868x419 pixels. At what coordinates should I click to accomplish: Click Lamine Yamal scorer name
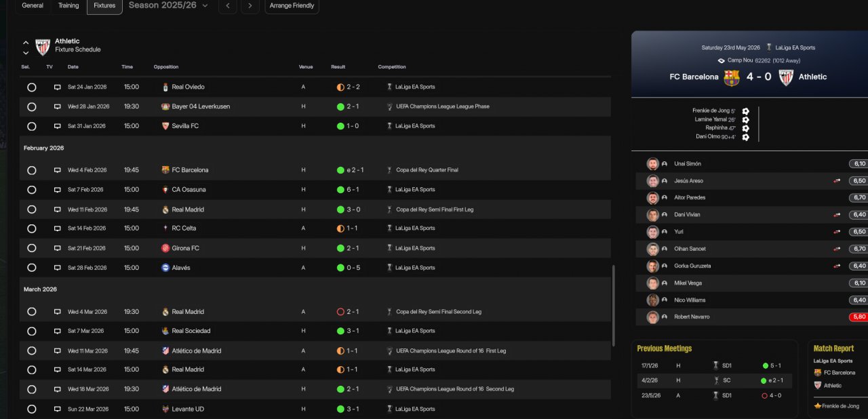711,120
